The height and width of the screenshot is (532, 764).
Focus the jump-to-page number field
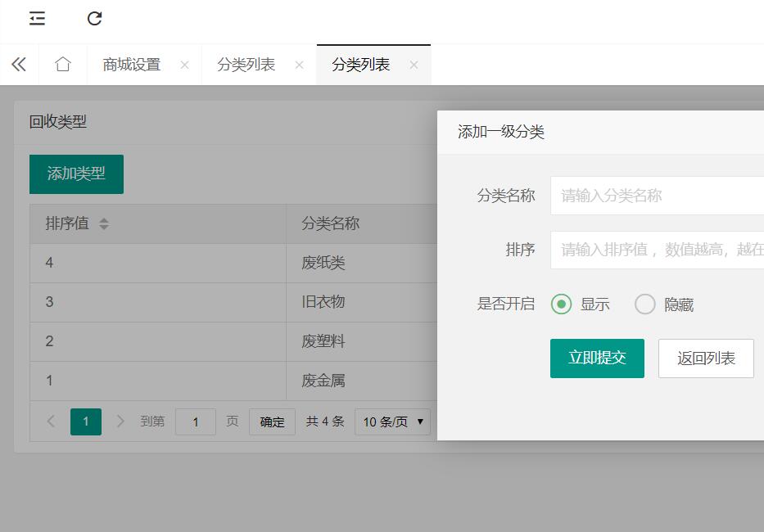click(196, 422)
